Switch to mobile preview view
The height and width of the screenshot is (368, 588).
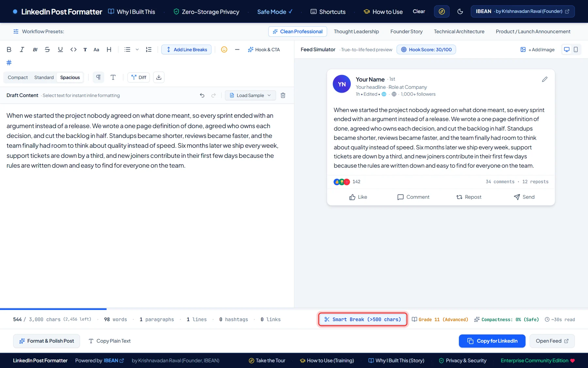coord(576,49)
